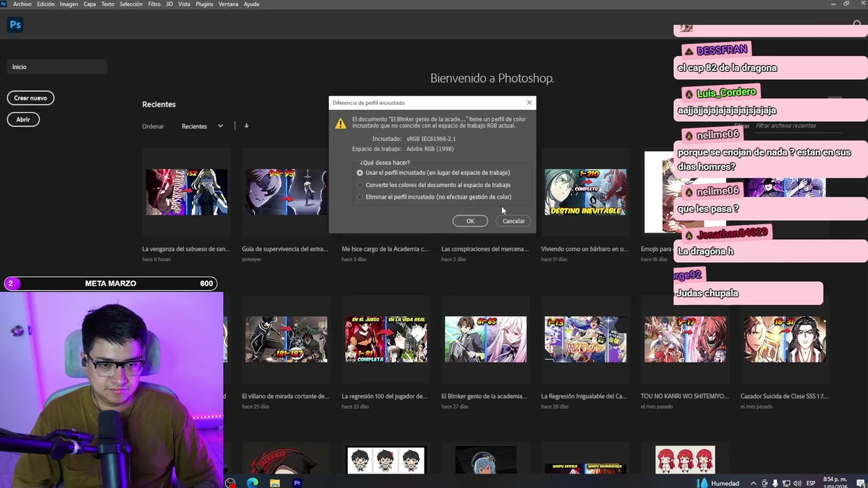Click 'Me hice cargo de la Academia' title
The image size is (868, 488).
pos(385,249)
